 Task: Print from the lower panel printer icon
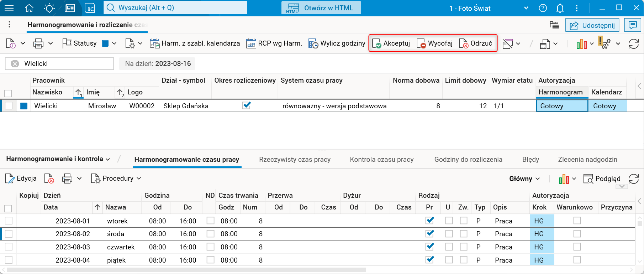(x=67, y=179)
